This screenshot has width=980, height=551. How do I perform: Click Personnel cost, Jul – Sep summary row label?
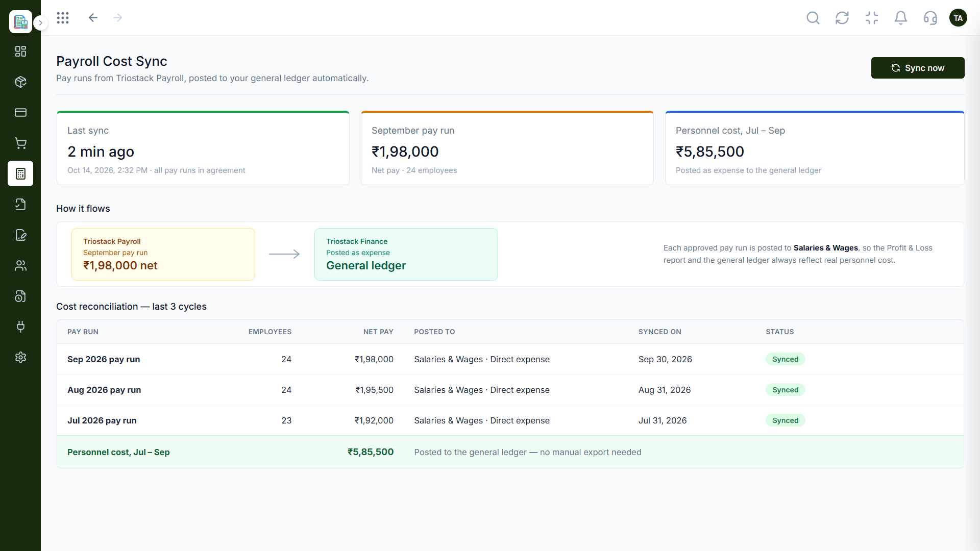pyautogui.click(x=118, y=452)
